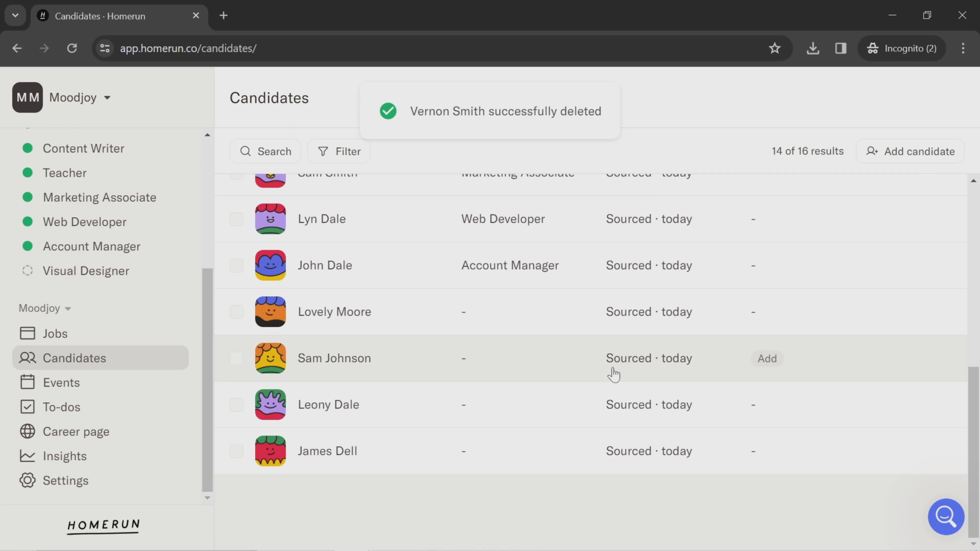Open the Events calendar icon
Screen dimensions: 980x551
pos(27,383)
